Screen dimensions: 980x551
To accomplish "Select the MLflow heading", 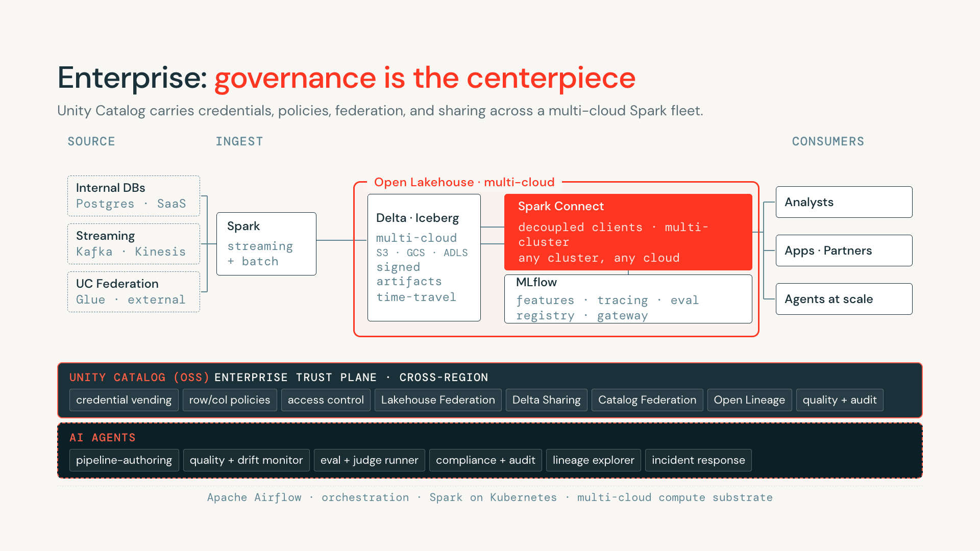I will pos(536,282).
